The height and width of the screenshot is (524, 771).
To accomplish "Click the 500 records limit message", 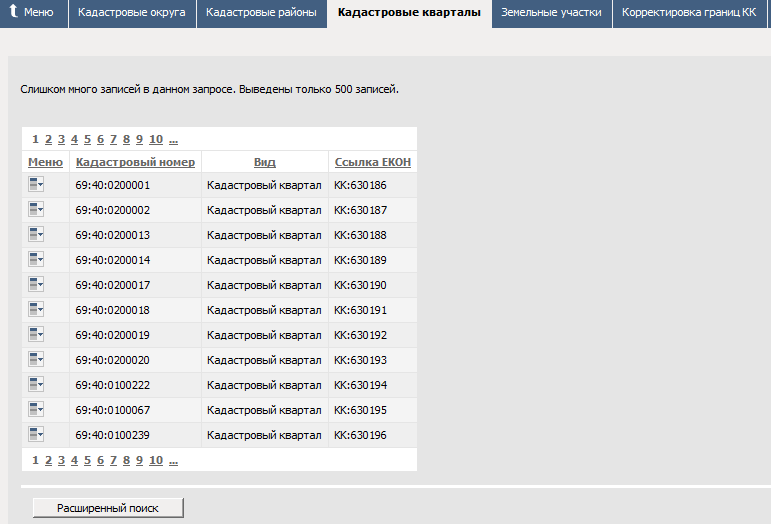I will [x=209, y=89].
